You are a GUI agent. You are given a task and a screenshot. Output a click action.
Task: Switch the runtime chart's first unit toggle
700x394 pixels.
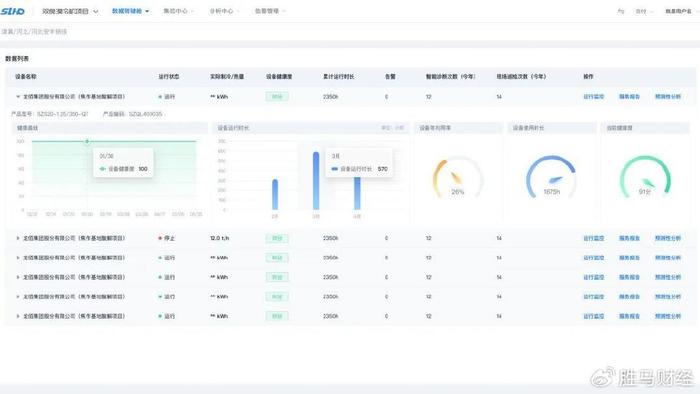point(385,128)
